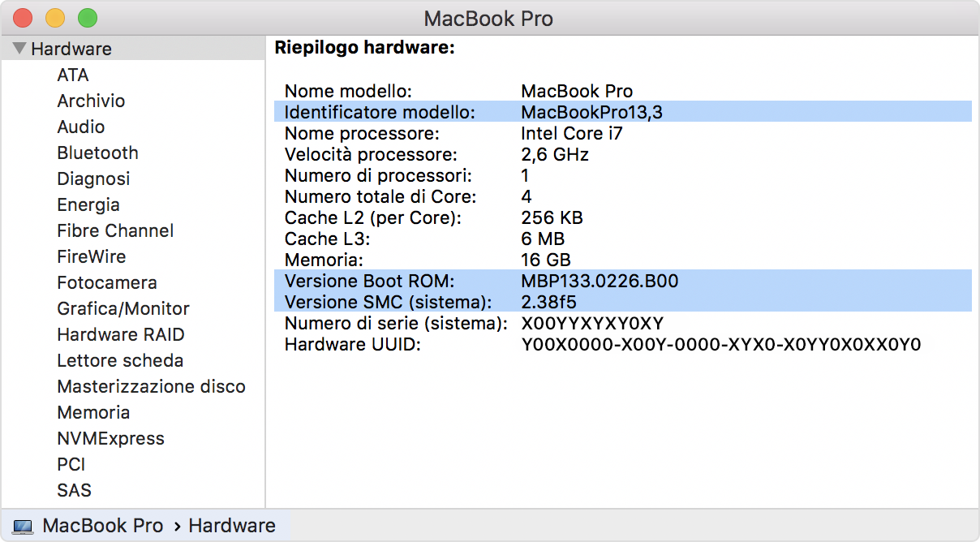Select Bluetooth in the Hardware sidebar
Image resolution: width=980 pixels, height=542 pixels.
[97, 153]
